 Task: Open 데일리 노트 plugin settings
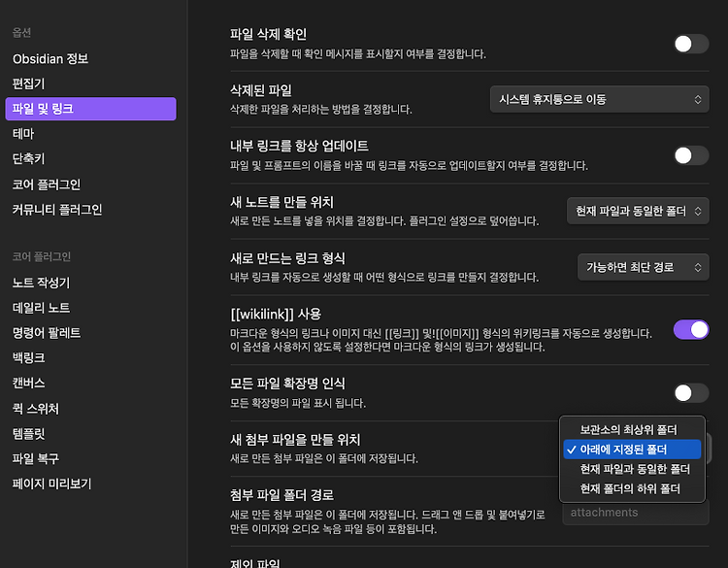click(x=41, y=308)
